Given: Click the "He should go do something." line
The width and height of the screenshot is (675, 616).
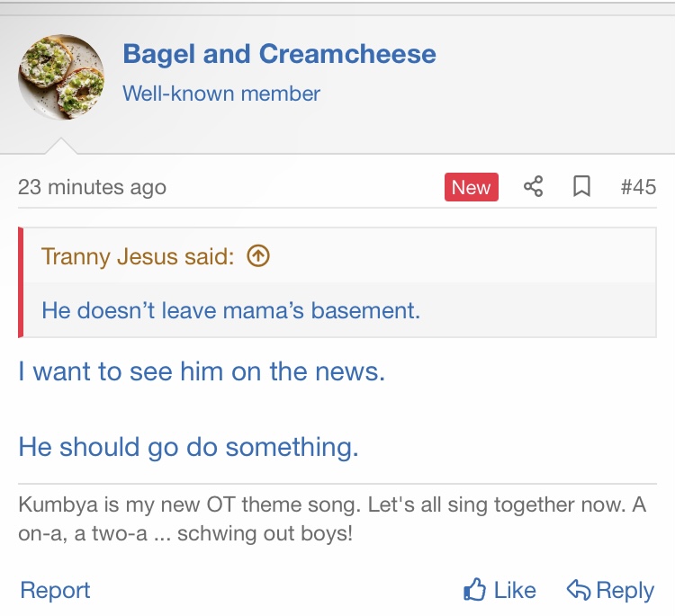Looking at the screenshot, I should pyautogui.click(x=188, y=447).
